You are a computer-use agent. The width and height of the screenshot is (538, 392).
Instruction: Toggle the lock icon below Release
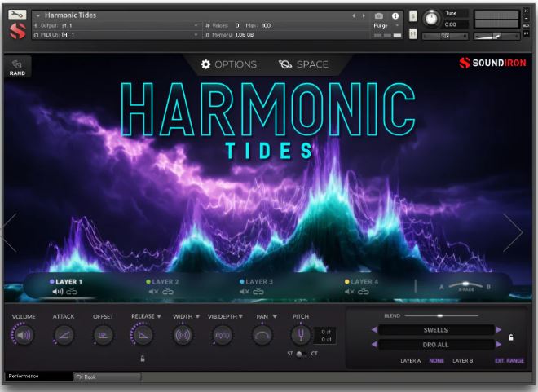pos(143,359)
